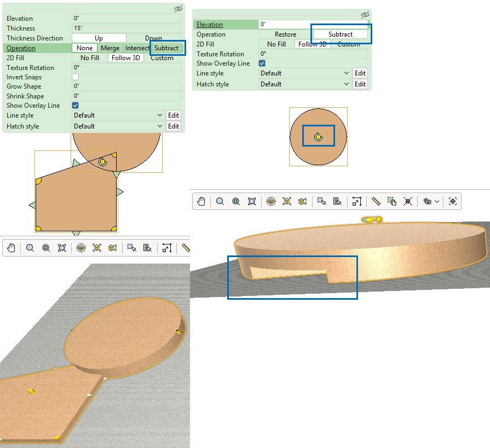This screenshot has height=448, width=490.
Task: Click the orbit globe icon in right toolbar
Action: coord(271,201)
